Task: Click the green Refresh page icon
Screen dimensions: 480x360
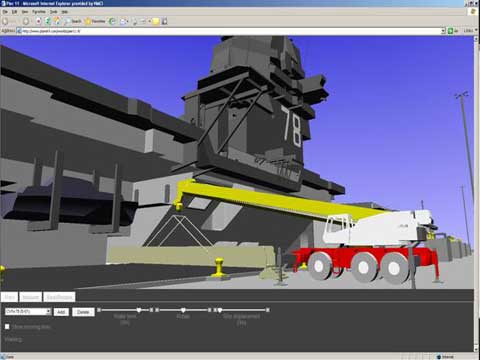Action: click(48, 21)
